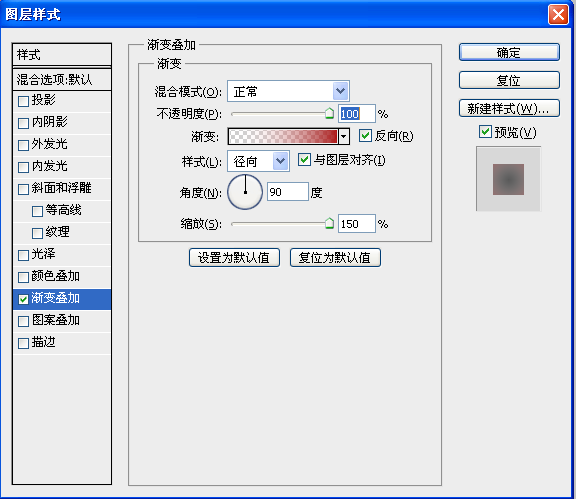
Task: Click the 缩放 slider handle
Action: tap(329, 223)
